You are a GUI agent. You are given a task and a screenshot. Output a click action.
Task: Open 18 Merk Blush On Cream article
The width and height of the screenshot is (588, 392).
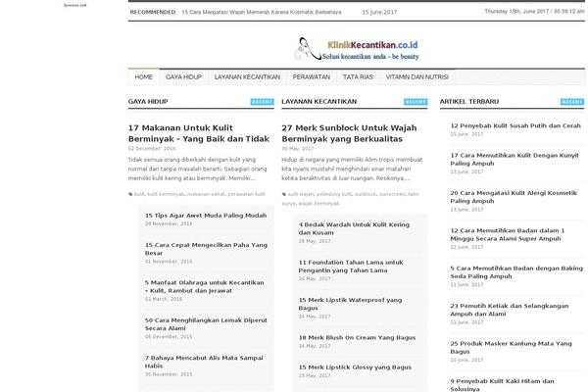point(357,337)
